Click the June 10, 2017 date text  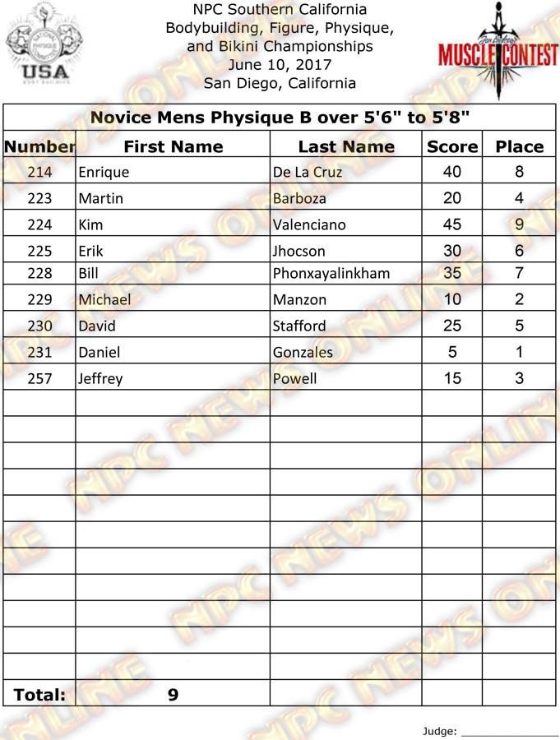pos(280,65)
